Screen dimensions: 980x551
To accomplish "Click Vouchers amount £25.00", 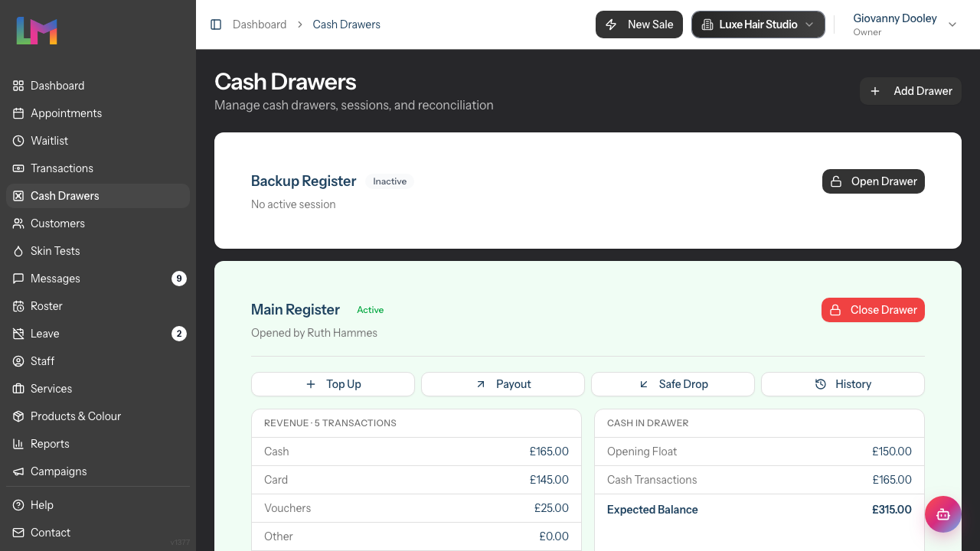I will click(x=551, y=508).
